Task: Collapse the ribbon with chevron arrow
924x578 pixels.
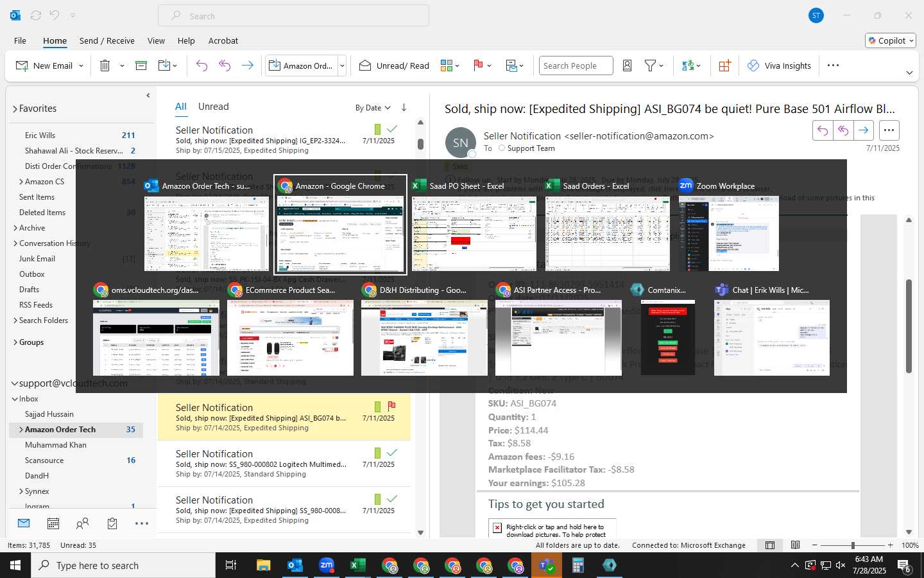Action: (x=909, y=73)
